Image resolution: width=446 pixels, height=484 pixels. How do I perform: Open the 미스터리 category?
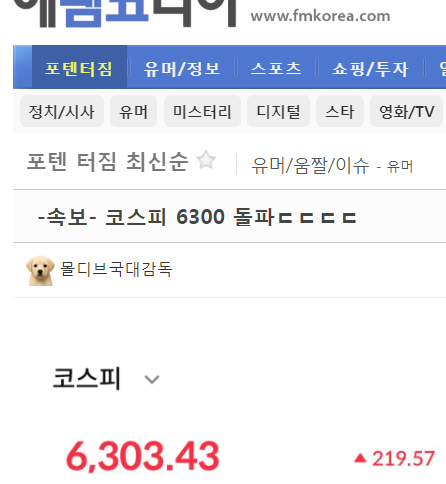tap(202, 111)
